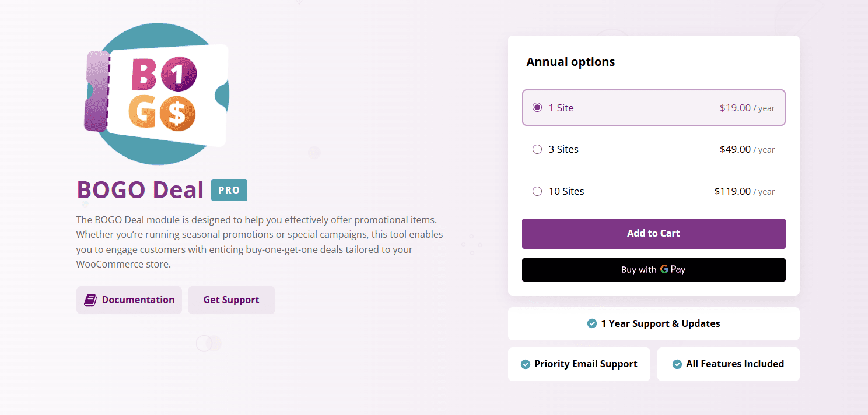
Task: Choose the 3 Sites radio option
Action: point(537,149)
